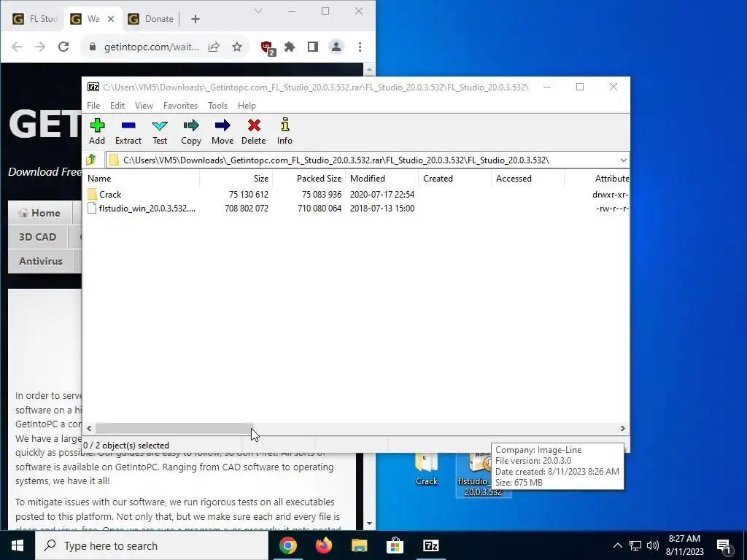Run the Test archive tool
Viewport: 747px width, 560px height.
160,131
